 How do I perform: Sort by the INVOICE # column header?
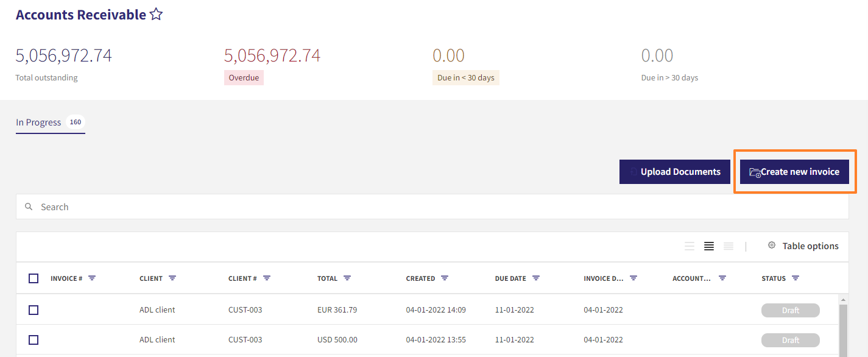(x=66, y=278)
